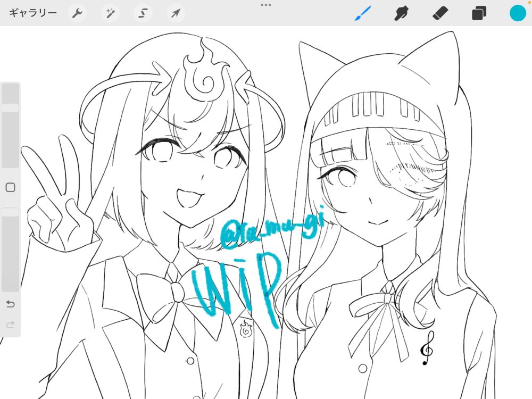Activate the Transform arrow tool

click(x=176, y=14)
